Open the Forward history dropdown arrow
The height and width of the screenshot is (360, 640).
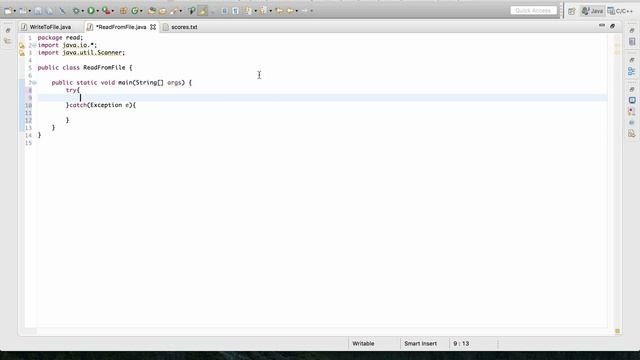point(311,11)
